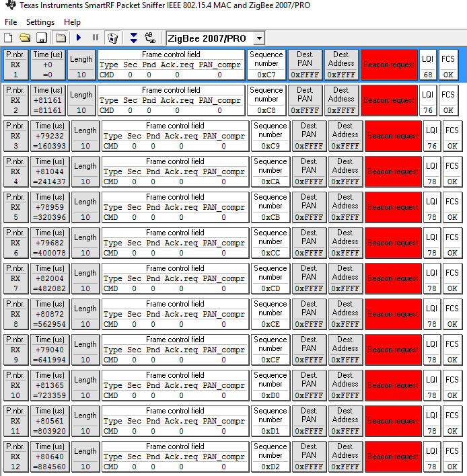Viewport: 467px width, 476px height.
Task: Click sequence number 0xD0
Action: point(270,395)
